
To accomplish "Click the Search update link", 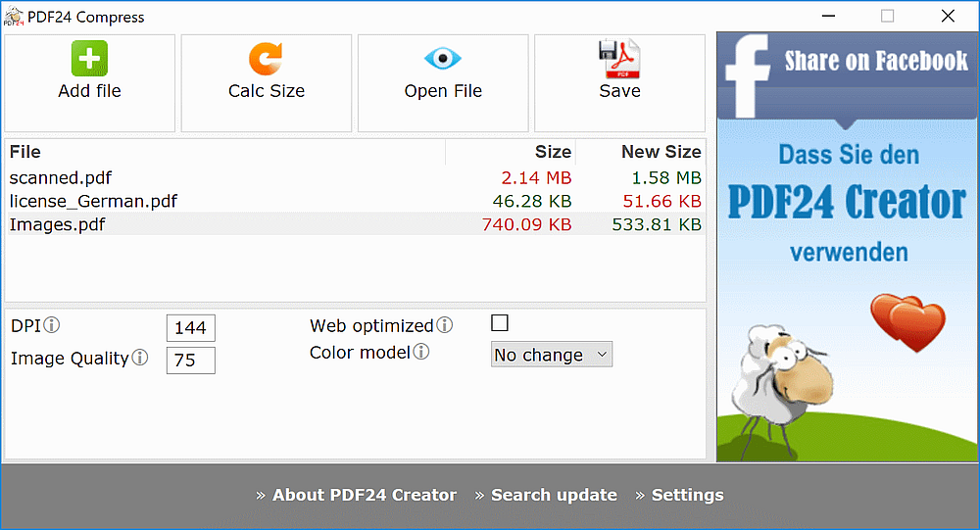I will (554, 495).
